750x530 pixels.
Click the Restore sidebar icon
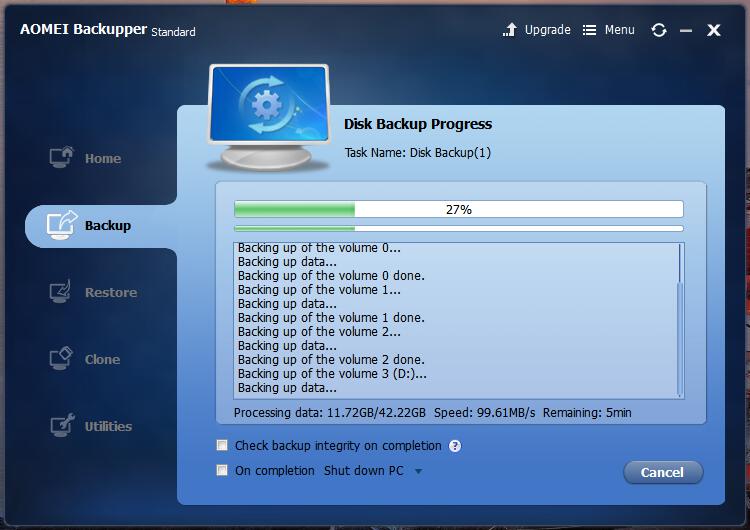point(61,291)
